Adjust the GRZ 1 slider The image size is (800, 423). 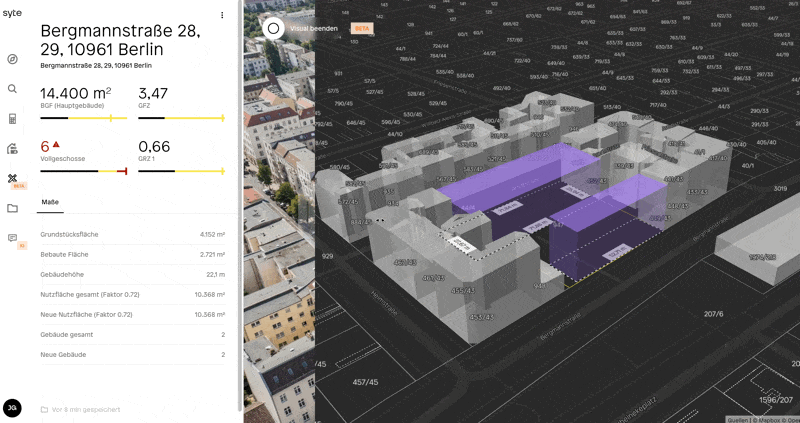pyautogui.click(x=180, y=171)
